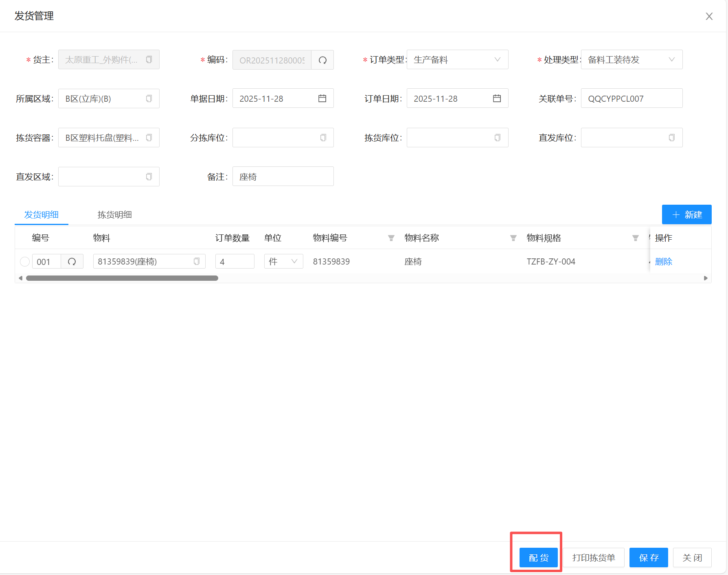
Task: Select the 发货明细 tab
Action: pos(41,214)
